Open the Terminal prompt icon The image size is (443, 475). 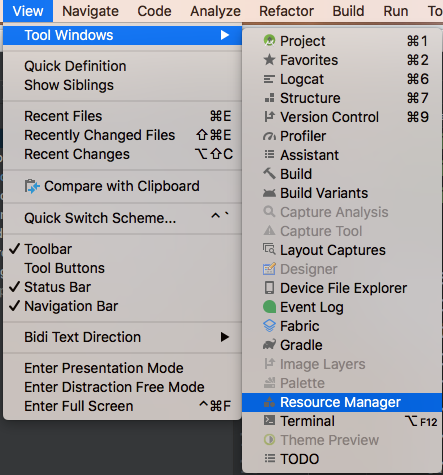coord(269,420)
